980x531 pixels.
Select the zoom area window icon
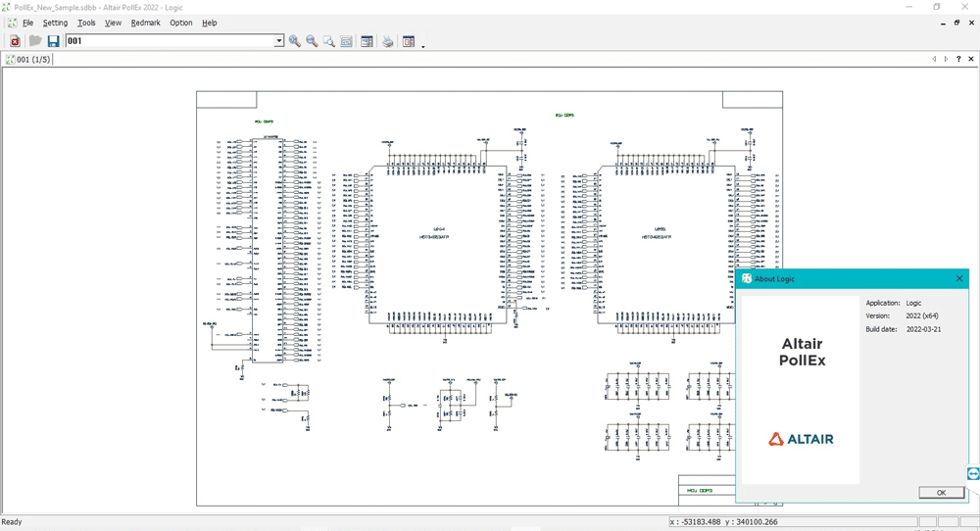click(329, 41)
